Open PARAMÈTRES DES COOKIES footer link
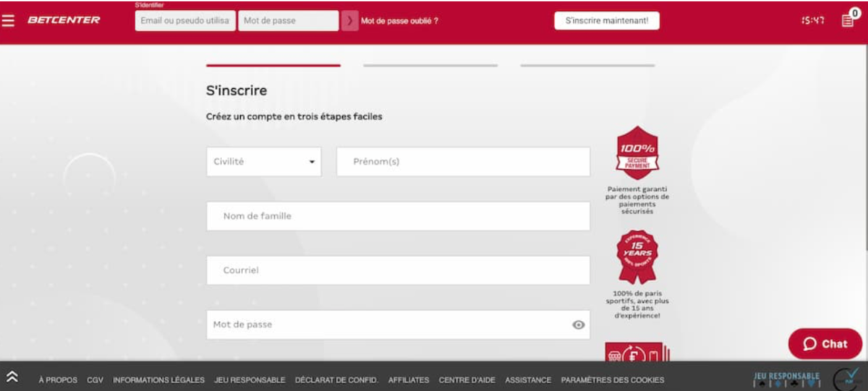868x391 pixels. coord(613,380)
